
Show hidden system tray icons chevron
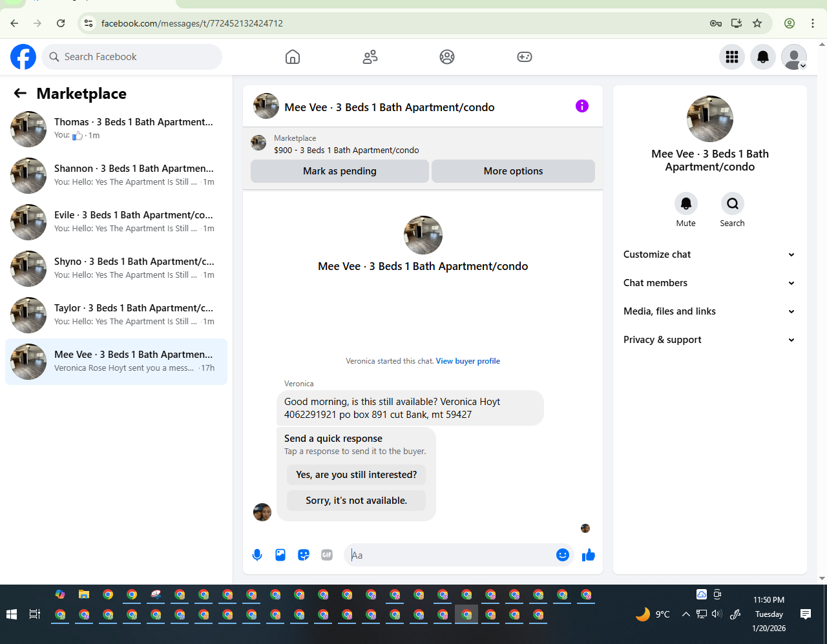pyautogui.click(x=686, y=614)
